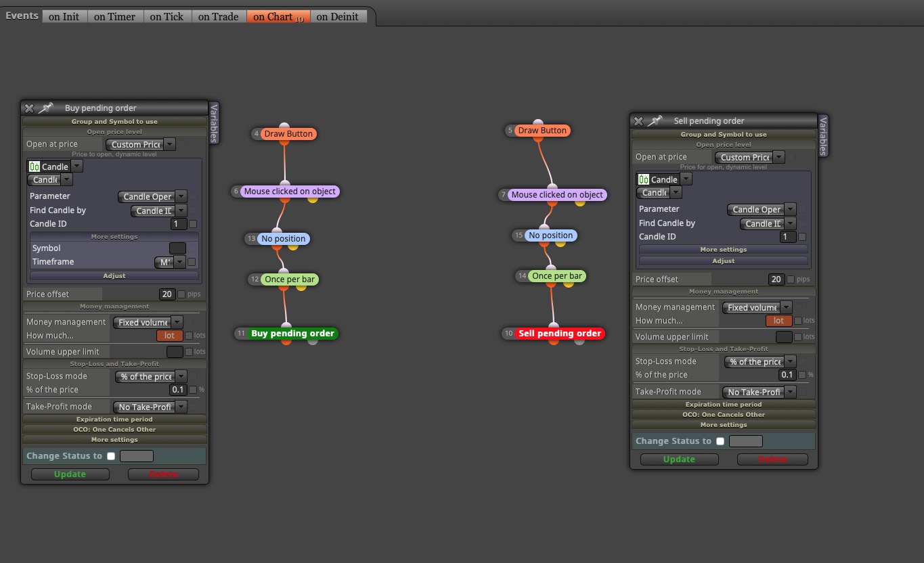This screenshot has height=563, width=924.
Task: Click yellow output dot of No position block 13
Action: [x=293, y=246]
